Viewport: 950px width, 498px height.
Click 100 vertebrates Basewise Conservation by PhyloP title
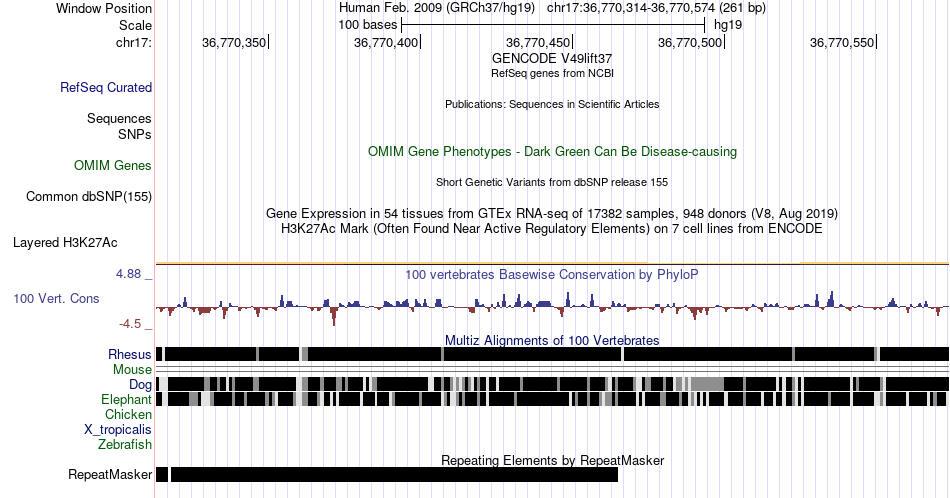point(552,274)
